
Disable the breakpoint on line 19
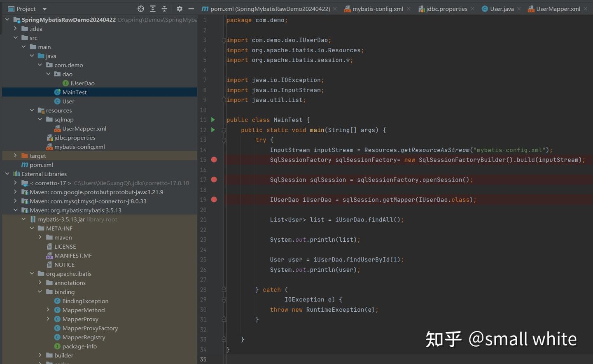(x=214, y=199)
